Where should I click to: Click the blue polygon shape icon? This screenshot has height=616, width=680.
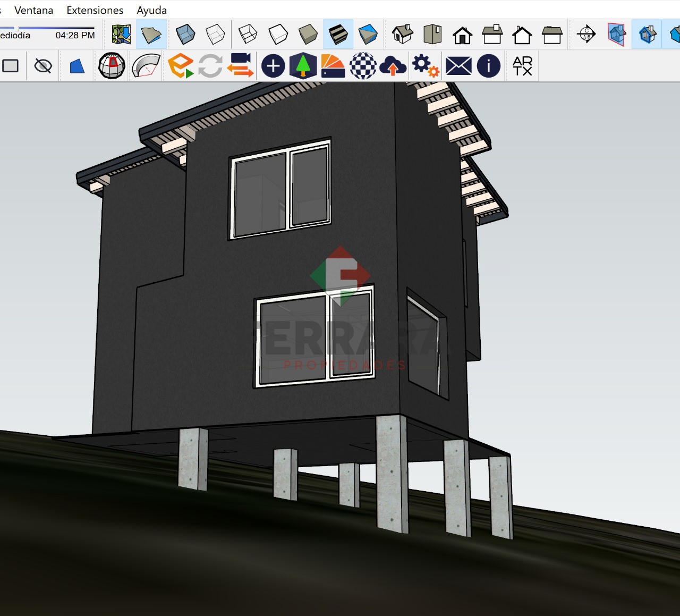pyautogui.click(x=78, y=66)
